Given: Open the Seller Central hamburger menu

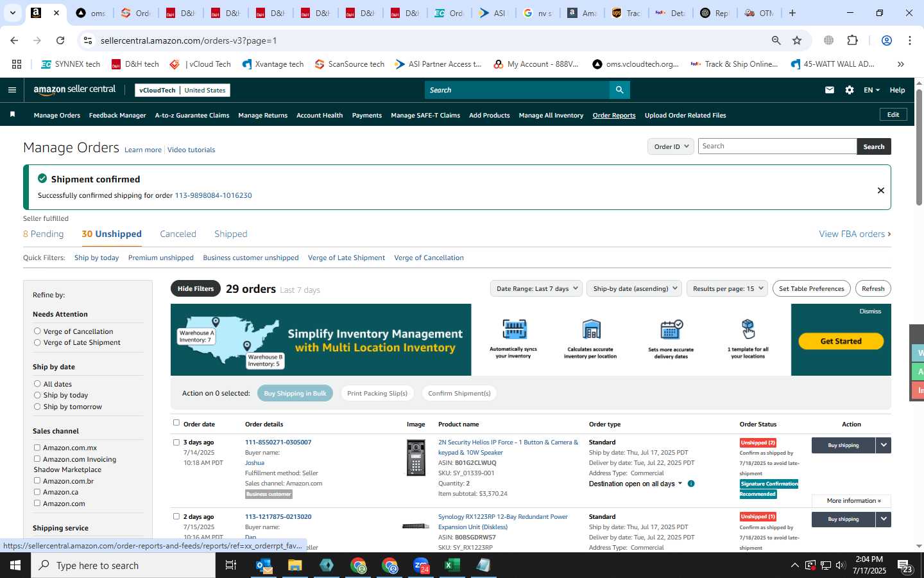Looking at the screenshot, I should tap(12, 90).
